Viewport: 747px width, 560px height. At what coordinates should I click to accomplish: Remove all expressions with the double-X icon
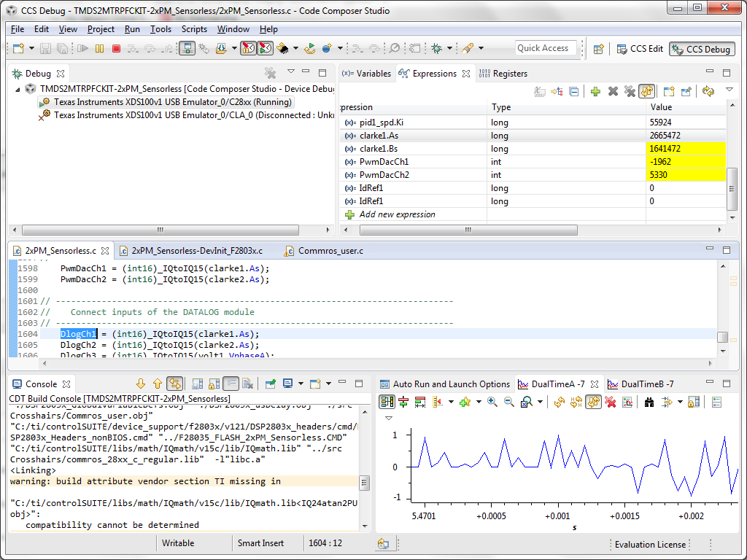click(x=629, y=90)
